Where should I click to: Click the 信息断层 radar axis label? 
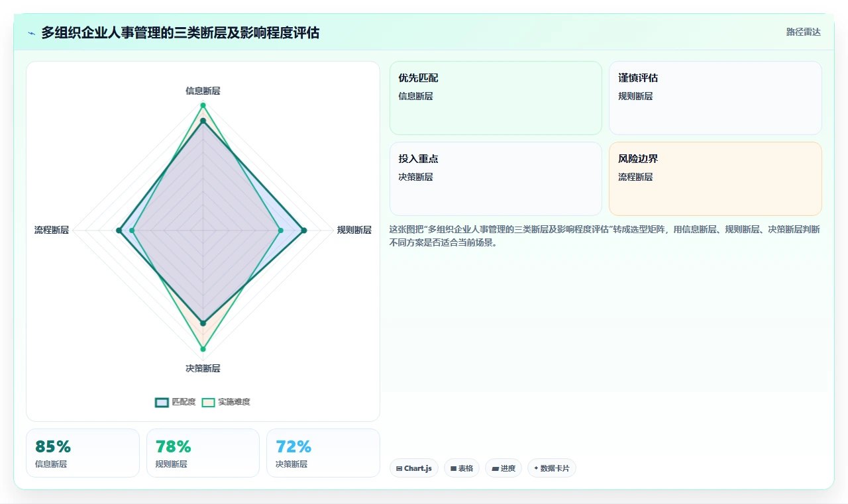click(x=203, y=91)
